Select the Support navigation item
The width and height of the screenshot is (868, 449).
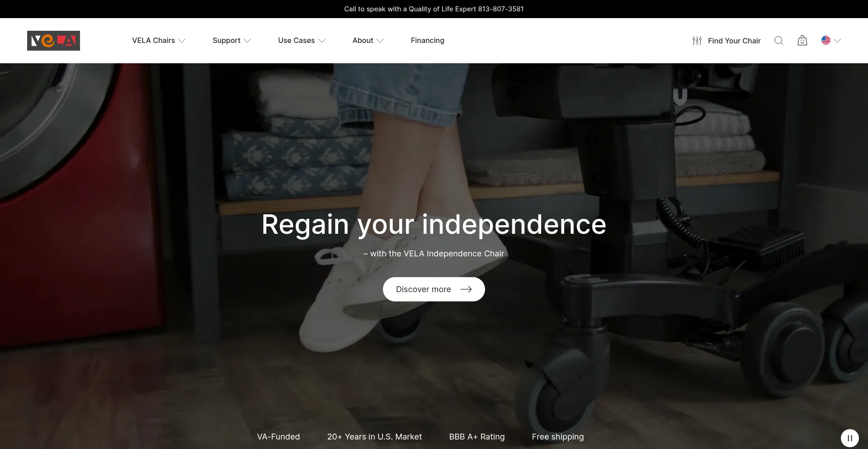[x=226, y=40]
